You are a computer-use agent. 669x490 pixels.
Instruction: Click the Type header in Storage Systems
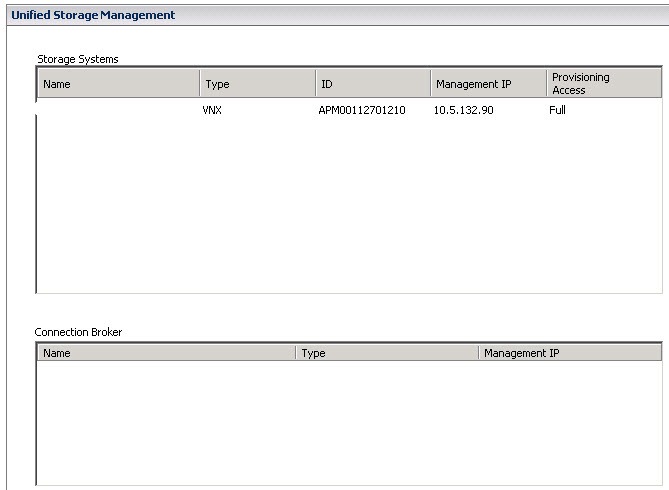(x=257, y=84)
